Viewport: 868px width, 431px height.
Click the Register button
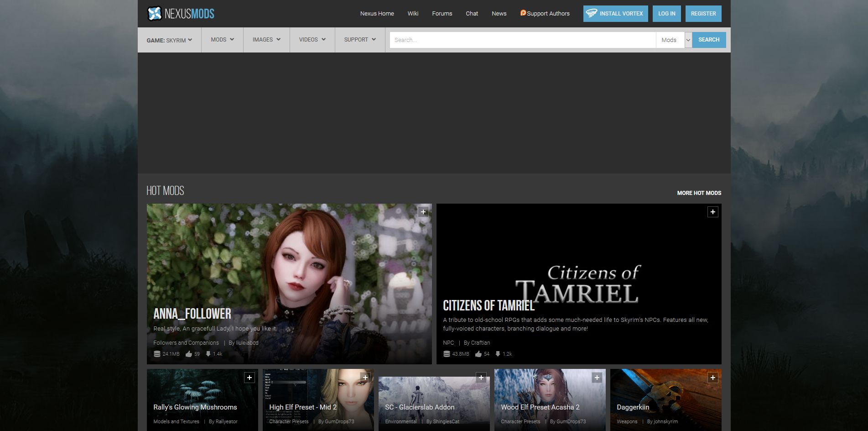[703, 14]
